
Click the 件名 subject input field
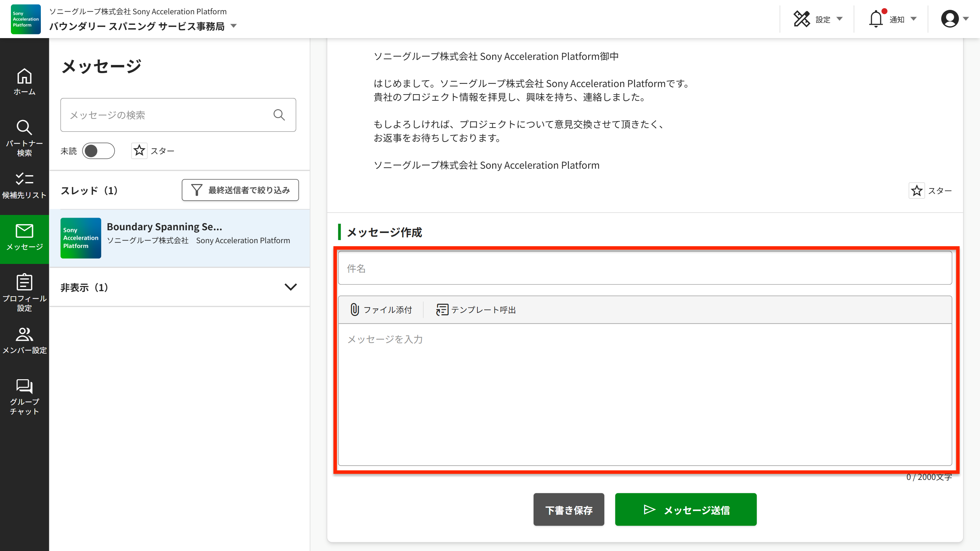point(644,268)
